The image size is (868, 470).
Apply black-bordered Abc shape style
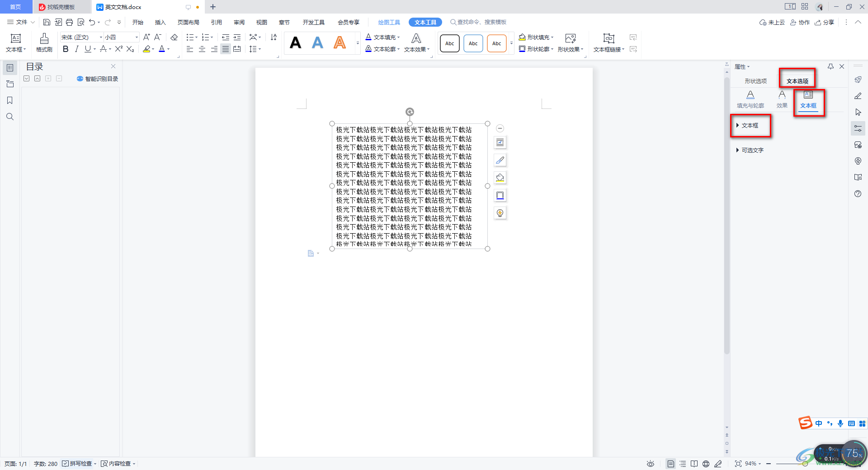tap(450, 43)
